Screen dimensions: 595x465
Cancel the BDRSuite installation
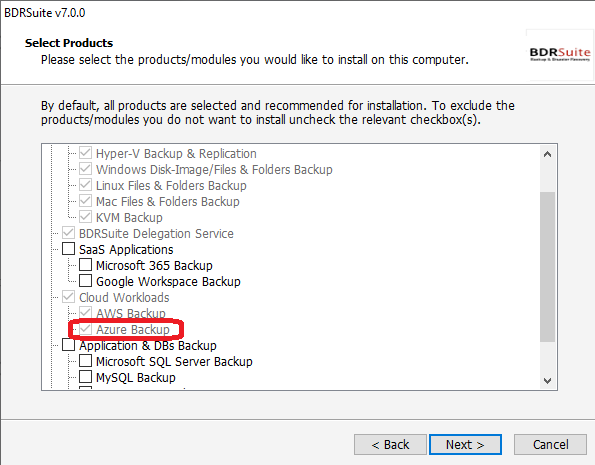click(x=550, y=445)
